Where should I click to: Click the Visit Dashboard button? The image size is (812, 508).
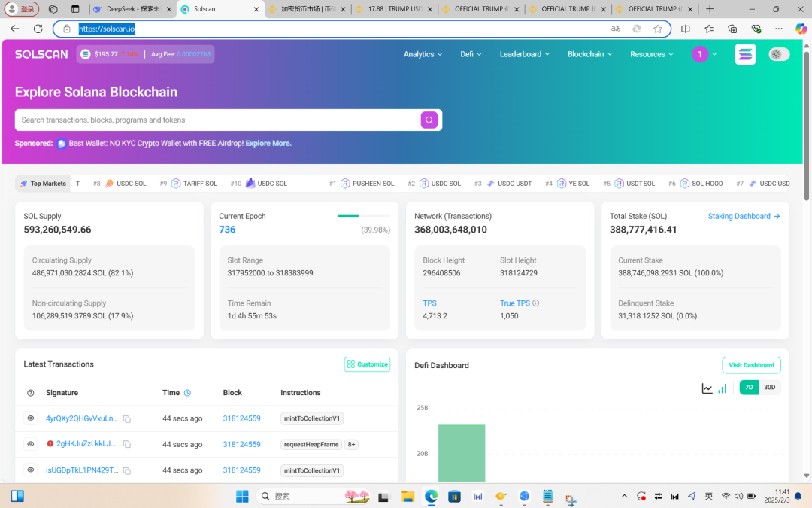point(751,366)
